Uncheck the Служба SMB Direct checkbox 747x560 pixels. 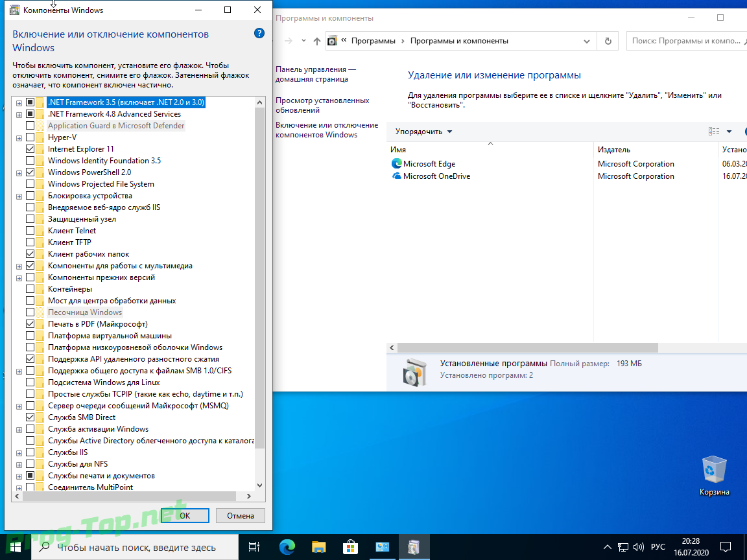click(x=30, y=417)
